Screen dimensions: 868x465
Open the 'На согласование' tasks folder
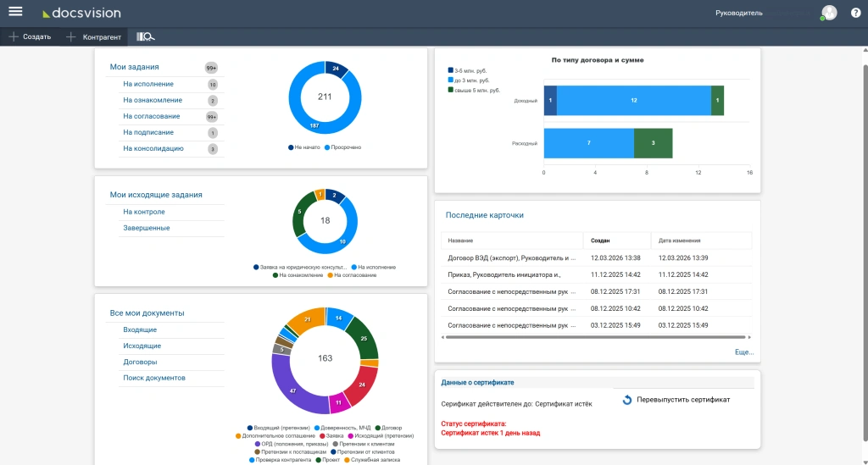click(151, 116)
